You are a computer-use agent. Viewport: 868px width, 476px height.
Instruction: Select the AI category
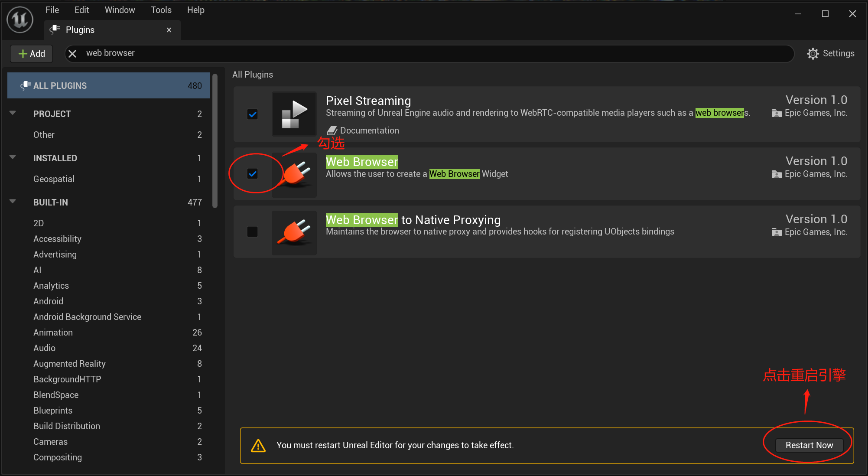click(x=108, y=270)
